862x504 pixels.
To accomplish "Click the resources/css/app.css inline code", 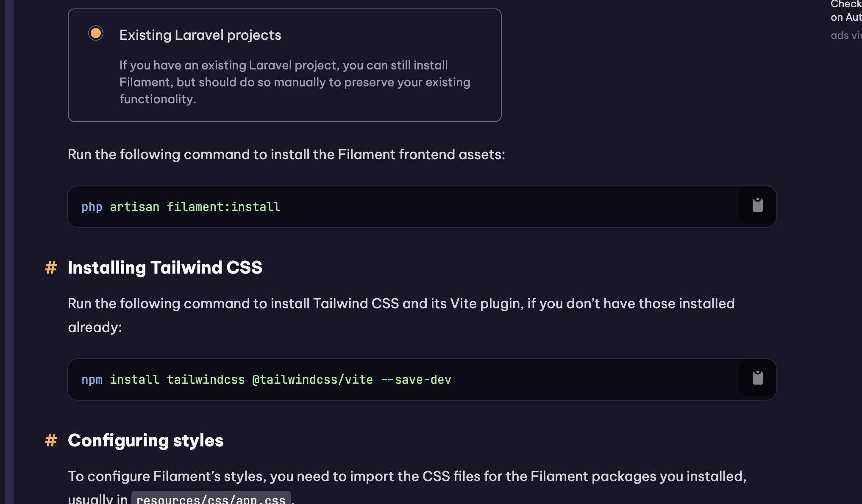I will (211, 499).
